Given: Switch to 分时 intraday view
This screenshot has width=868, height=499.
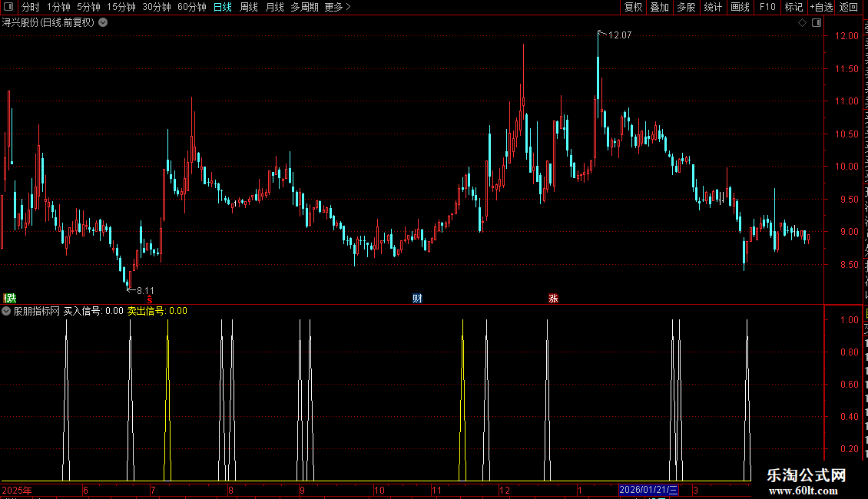Looking at the screenshot, I should 31,7.
